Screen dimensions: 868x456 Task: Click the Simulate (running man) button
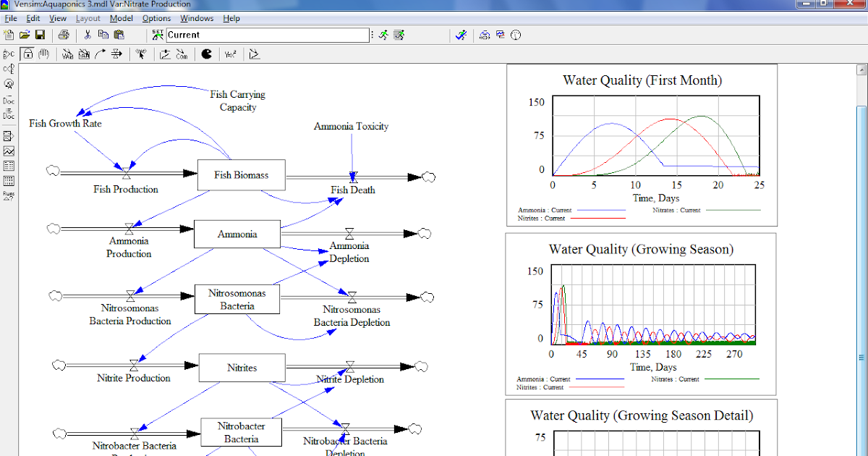tap(384, 34)
